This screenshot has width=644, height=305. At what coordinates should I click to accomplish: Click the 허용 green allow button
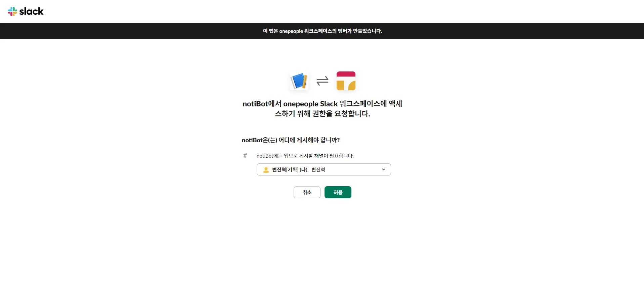pos(338,192)
